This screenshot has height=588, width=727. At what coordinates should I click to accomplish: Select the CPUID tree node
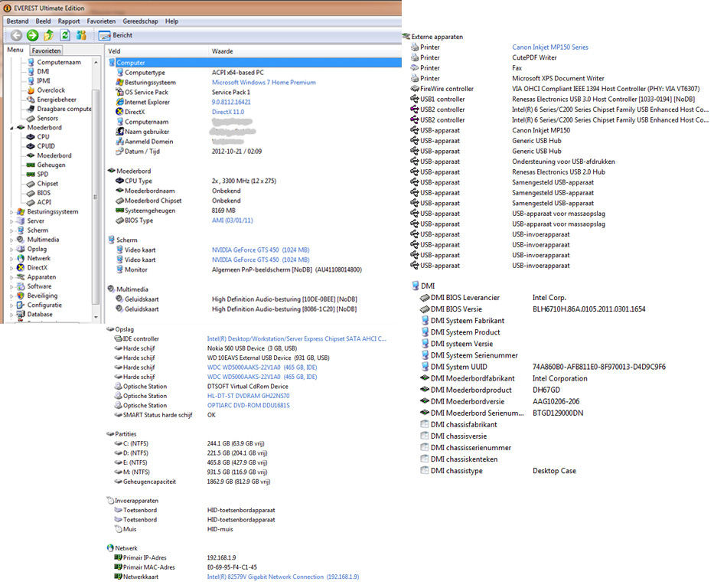(46, 146)
